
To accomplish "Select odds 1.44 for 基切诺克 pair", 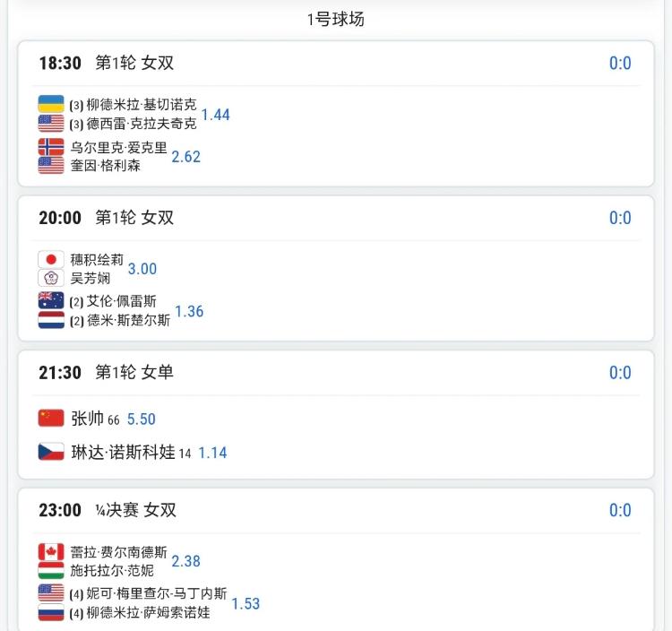I will tap(216, 115).
